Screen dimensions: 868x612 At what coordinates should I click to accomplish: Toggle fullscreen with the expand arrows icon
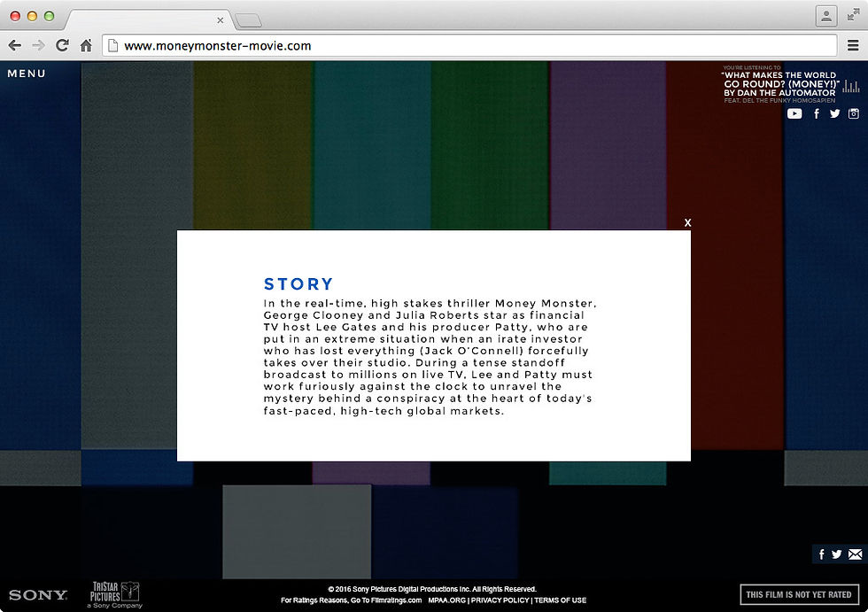click(x=853, y=15)
